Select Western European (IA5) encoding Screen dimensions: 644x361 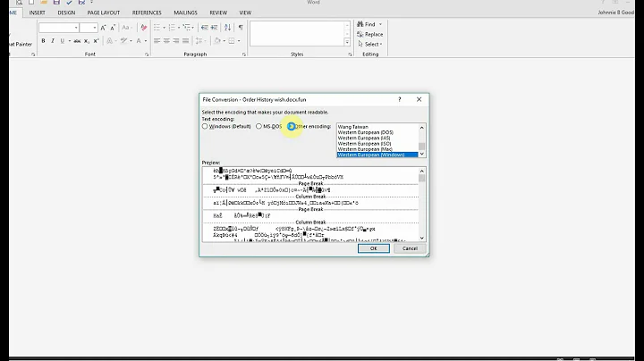[377, 139]
